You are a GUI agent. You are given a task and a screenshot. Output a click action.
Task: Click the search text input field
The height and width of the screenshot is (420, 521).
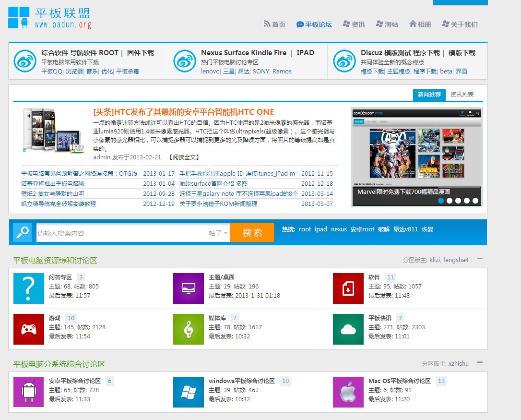(122, 233)
